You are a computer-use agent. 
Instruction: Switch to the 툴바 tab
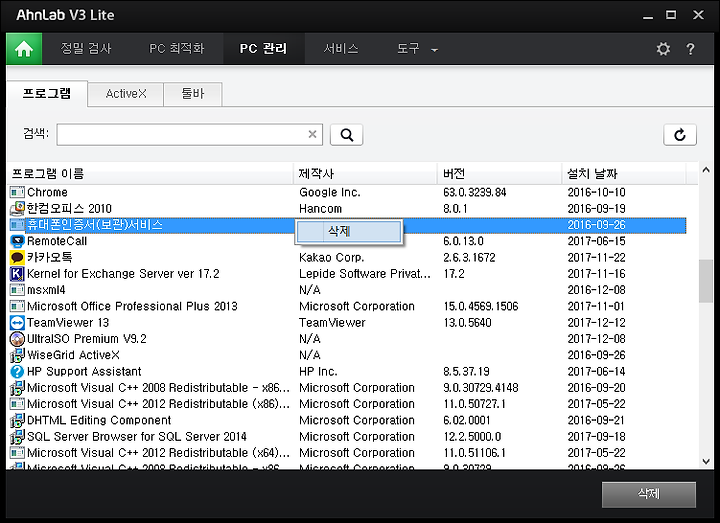[x=193, y=94]
